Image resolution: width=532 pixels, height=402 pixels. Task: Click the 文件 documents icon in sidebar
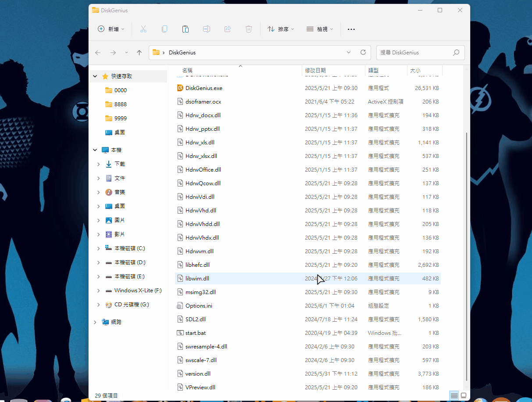(x=109, y=178)
